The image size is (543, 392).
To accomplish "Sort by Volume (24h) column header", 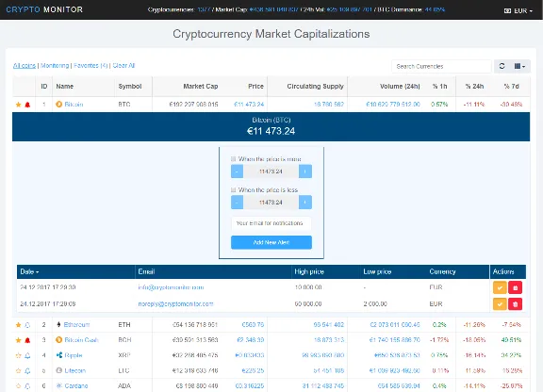I will click(400, 87).
